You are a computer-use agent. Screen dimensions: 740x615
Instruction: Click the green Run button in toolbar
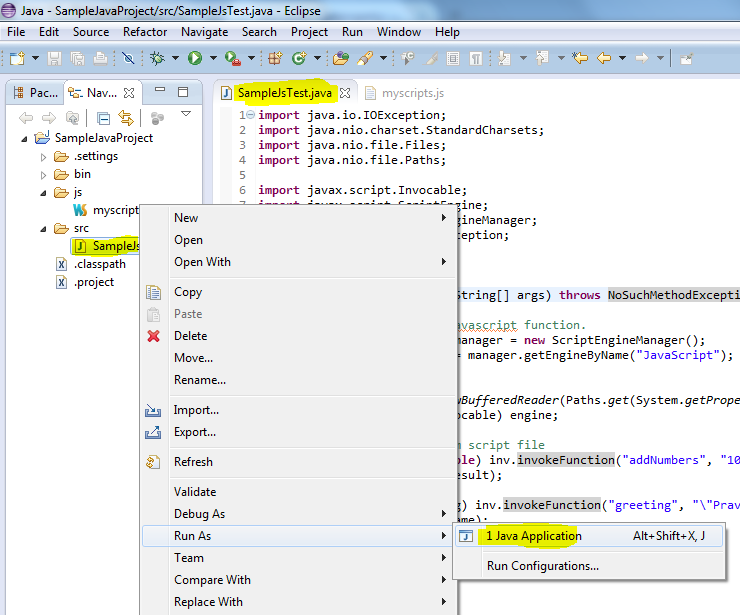pos(194,58)
